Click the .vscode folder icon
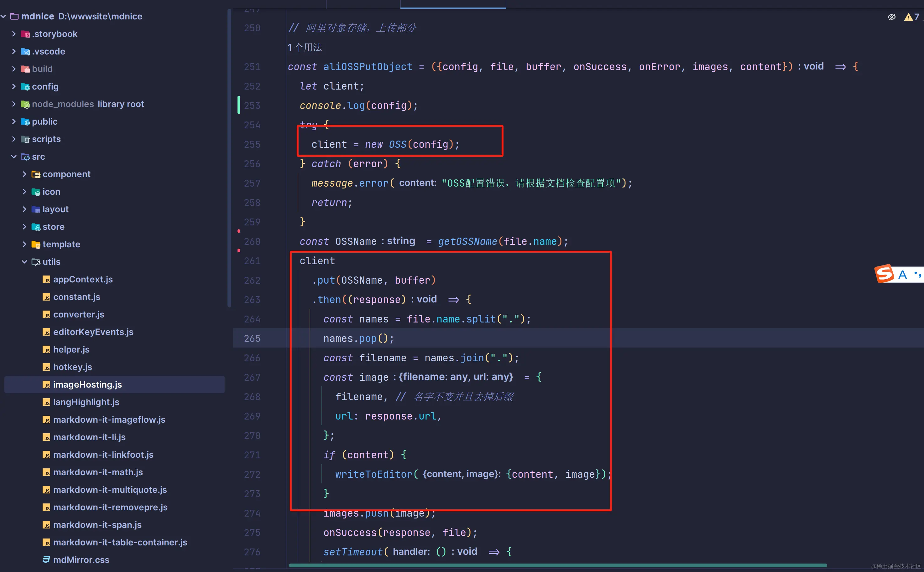The height and width of the screenshot is (572, 924). coord(25,51)
